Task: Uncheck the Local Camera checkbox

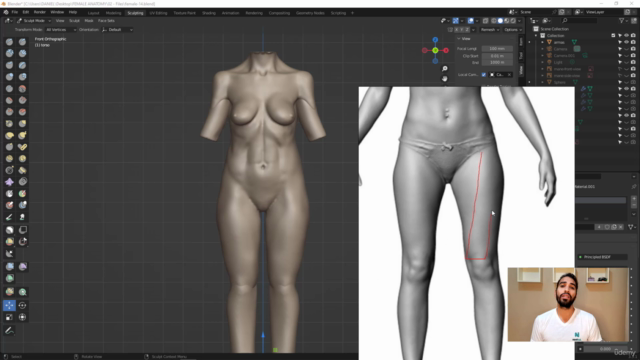Action: [x=484, y=75]
